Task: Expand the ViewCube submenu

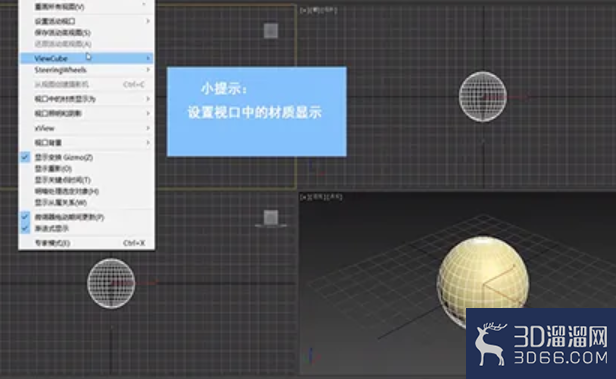Action: coord(86,58)
